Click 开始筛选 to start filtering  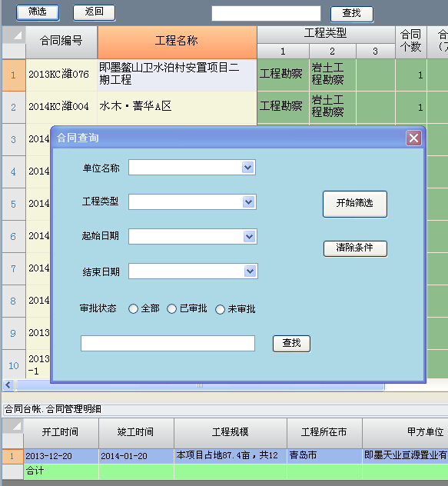pos(355,204)
